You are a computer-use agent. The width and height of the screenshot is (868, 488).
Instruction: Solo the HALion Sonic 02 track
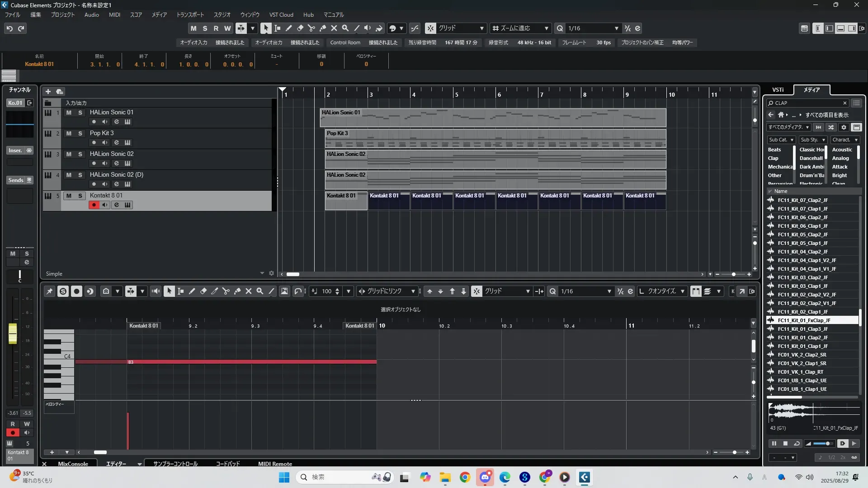(80, 154)
